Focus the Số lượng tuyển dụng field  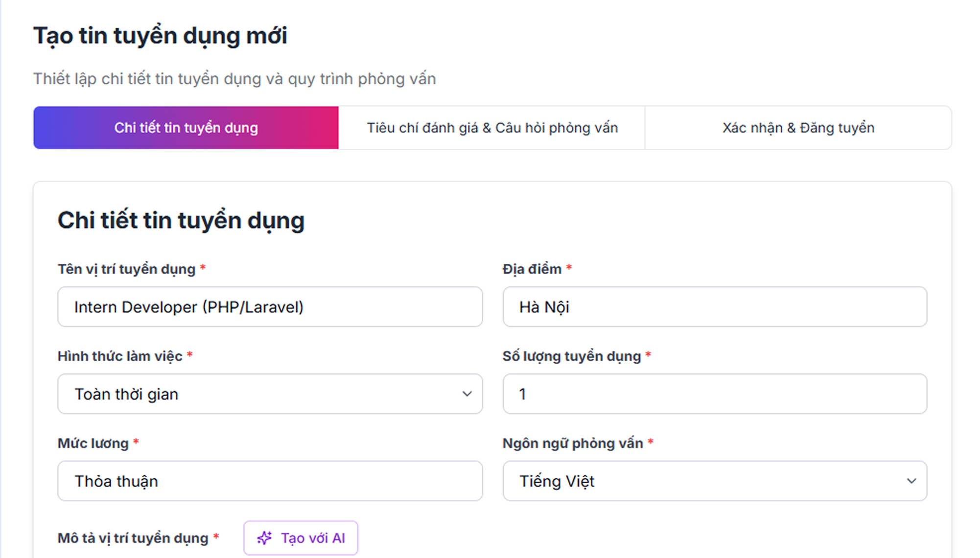(x=715, y=394)
